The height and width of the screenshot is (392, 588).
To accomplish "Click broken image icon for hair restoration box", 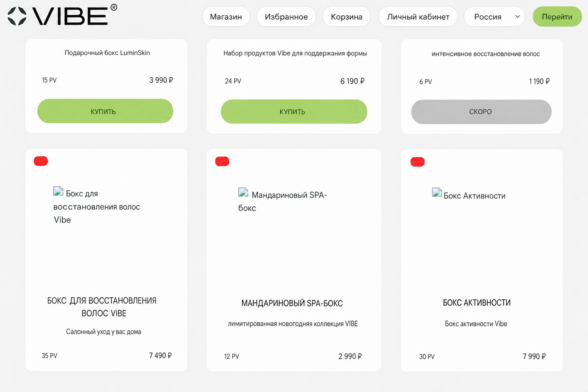I will click(x=58, y=191).
